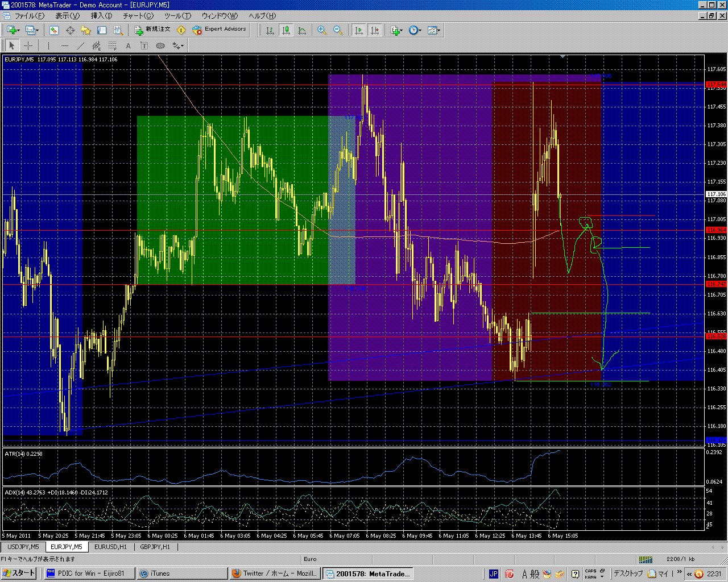Switch chart to bar chart mode
The image size is (728, 582).
(270, 30)
